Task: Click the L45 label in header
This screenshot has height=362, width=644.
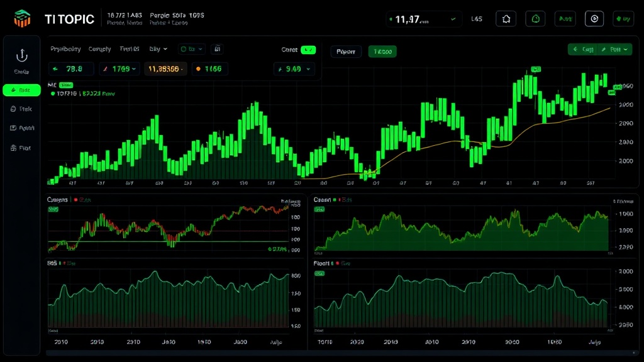Action: coord(477,19)
